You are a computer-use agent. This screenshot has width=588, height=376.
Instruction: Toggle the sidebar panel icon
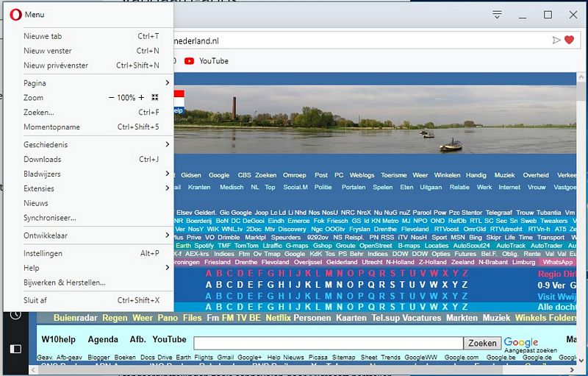[x=15, y=349]
